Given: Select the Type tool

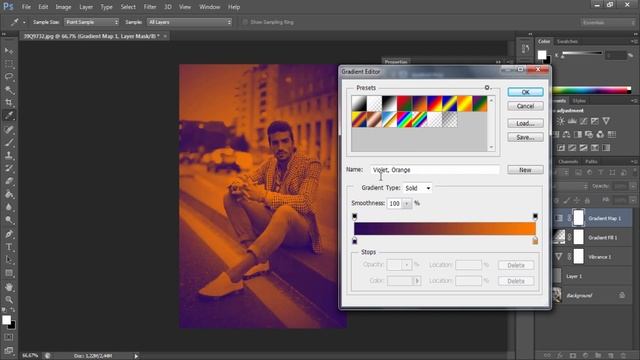Looking at the screenshot, I should pos(9,247).
